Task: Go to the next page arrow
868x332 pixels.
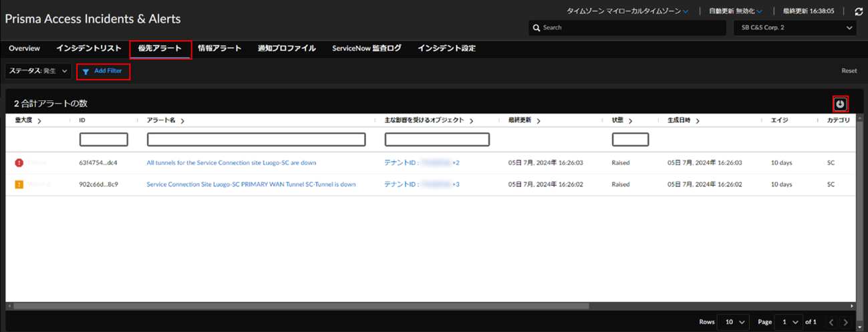Action: (846, 322)
